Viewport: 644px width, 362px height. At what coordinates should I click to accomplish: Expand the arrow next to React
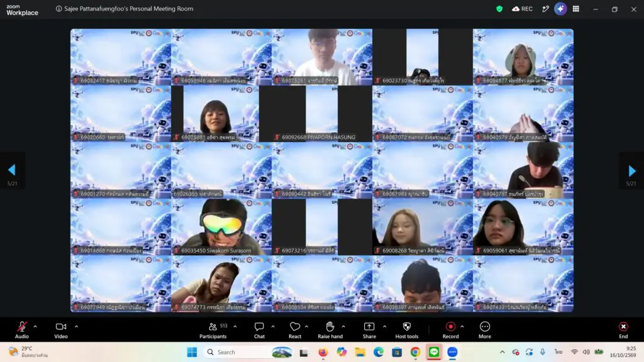[x=306, y=327]
